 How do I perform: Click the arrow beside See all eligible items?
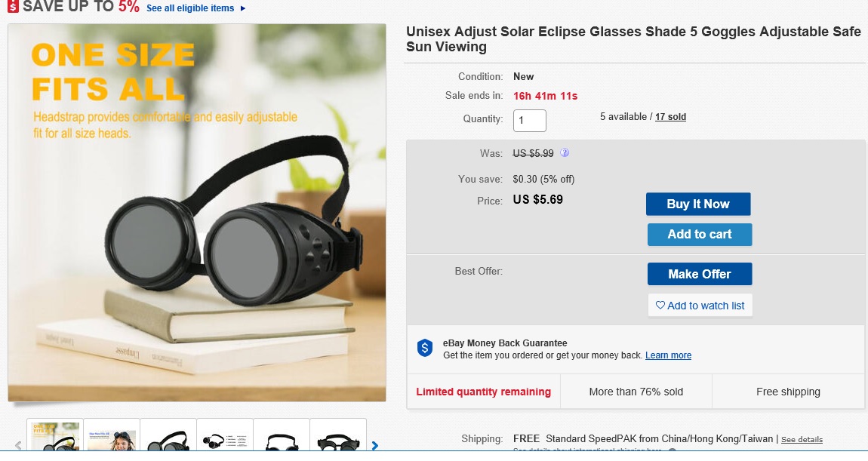242,9
